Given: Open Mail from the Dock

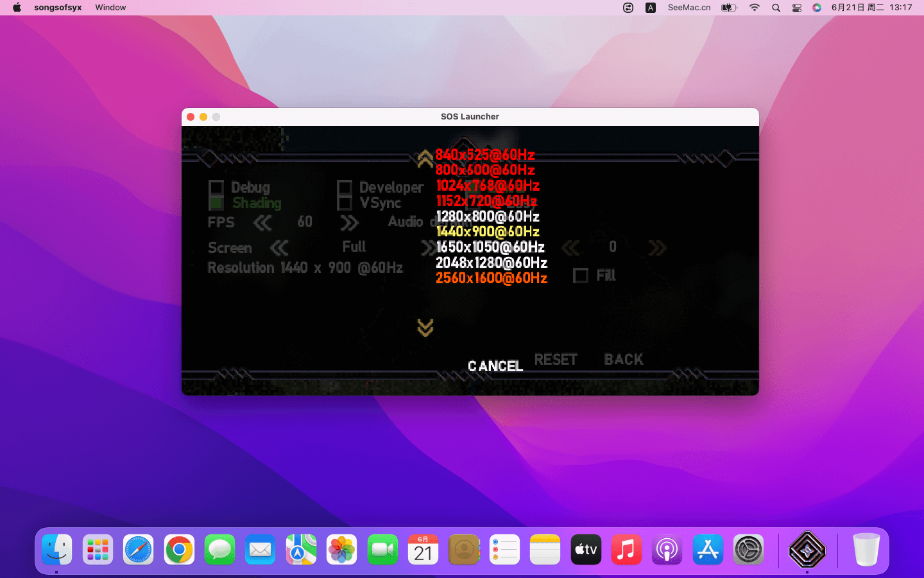Looking at the screenshot, I should [261, 550].
